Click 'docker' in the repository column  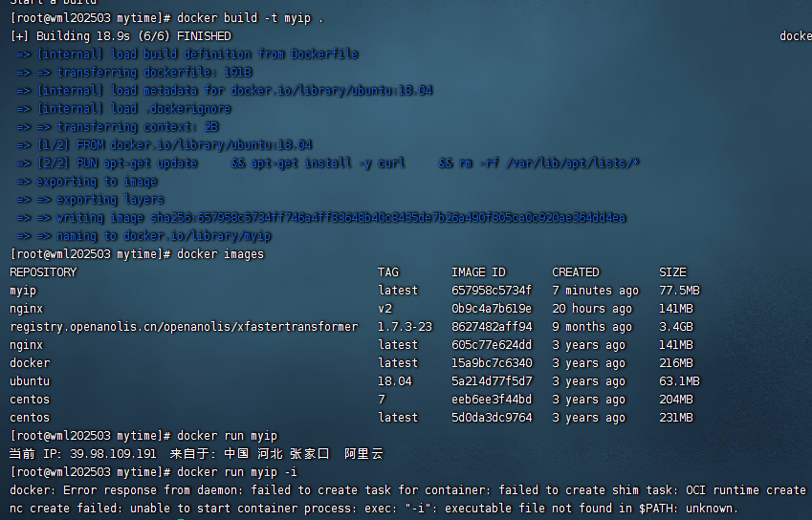30,363
